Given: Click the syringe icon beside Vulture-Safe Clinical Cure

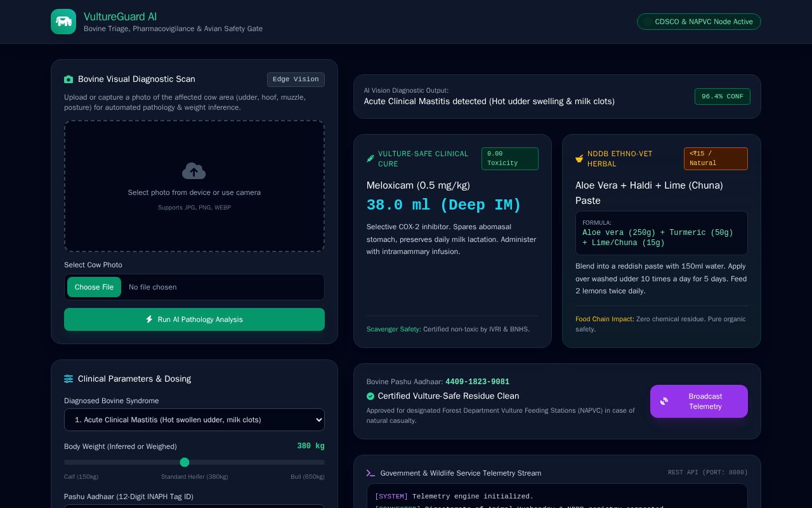Looking at the screenshot, I should click(370, 159).
